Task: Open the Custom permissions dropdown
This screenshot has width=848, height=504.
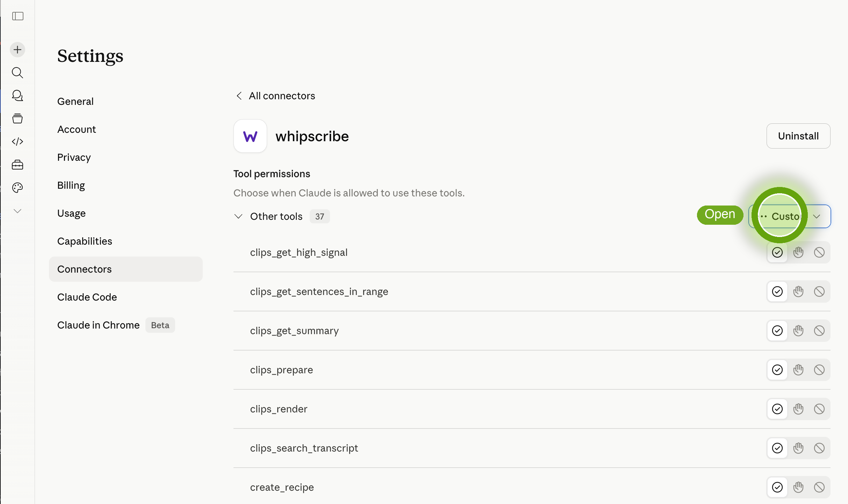Action: click(x=790, y=216)
